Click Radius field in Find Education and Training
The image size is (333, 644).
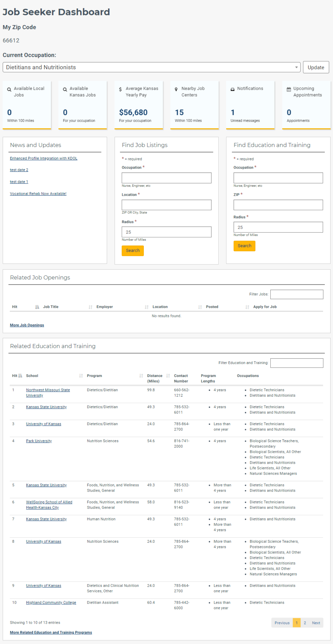(278, 227)
